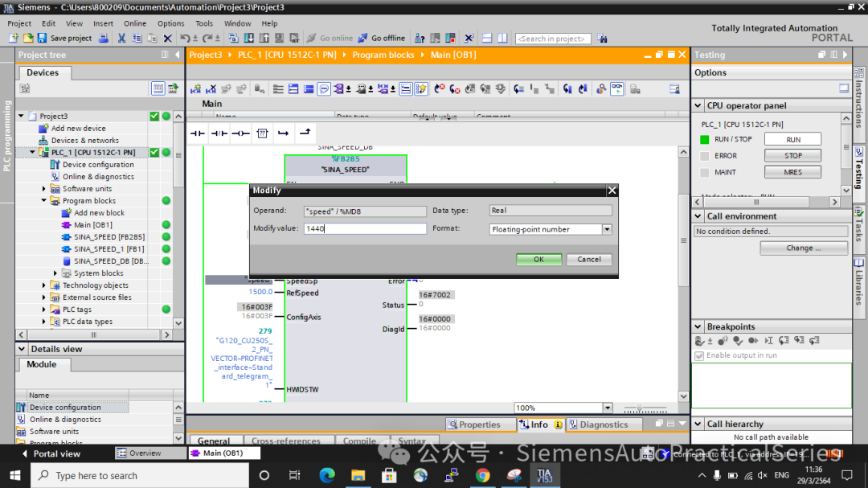Click the Cut scissors icon
868x488 pixels.
(121, 38)
